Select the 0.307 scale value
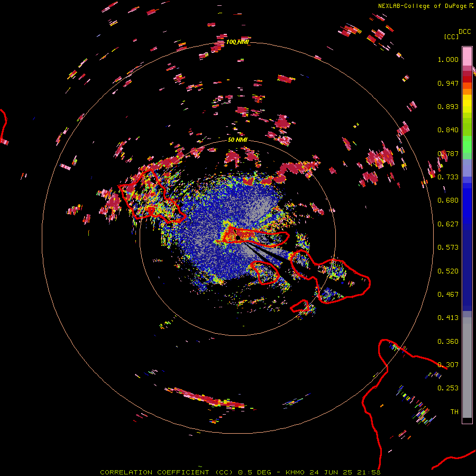This screenshot has width=476, height=476. coord(448,365)
